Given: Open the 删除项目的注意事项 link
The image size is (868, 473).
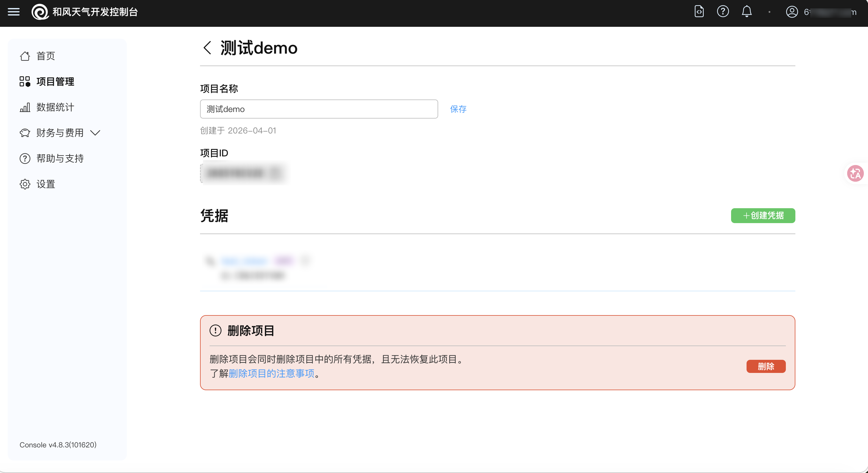Looking at the screenshot, I should pyautogui.click(x=271, y=374).
